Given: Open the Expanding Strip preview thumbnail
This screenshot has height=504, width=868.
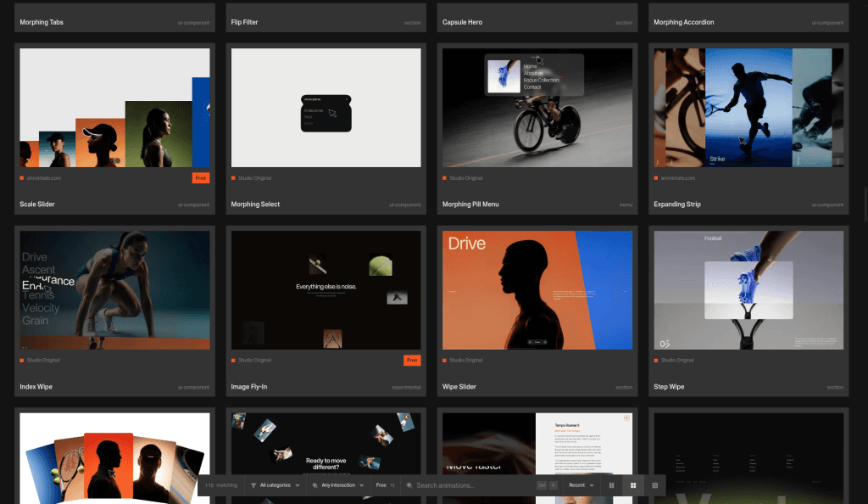Looking at the screenshot, I should click(749, 108).
